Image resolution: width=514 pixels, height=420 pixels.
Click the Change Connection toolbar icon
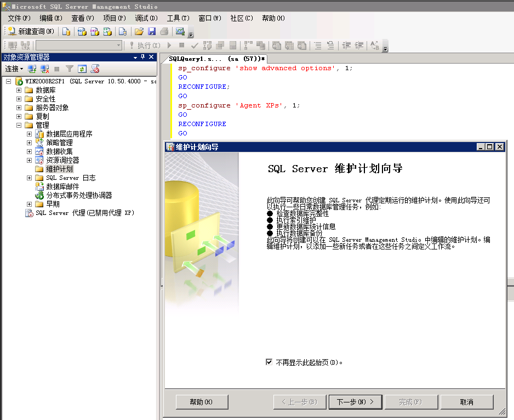[x=25, y=46]
